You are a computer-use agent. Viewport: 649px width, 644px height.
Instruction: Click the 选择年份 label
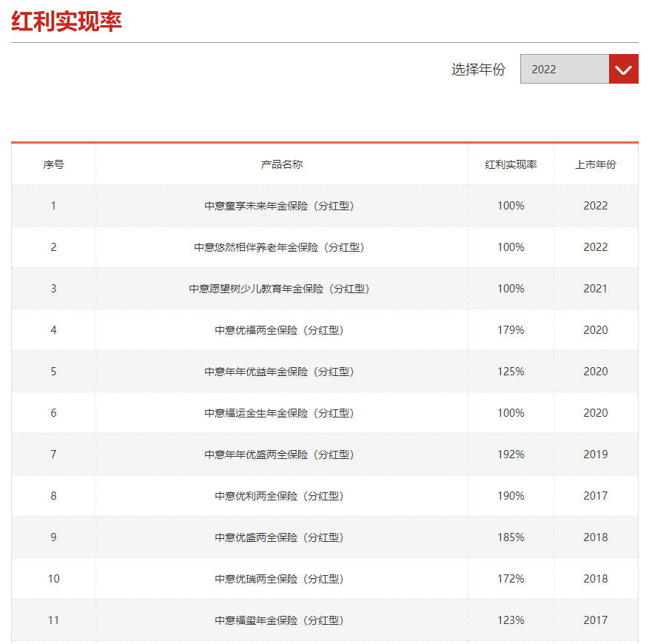pos(478,69)
